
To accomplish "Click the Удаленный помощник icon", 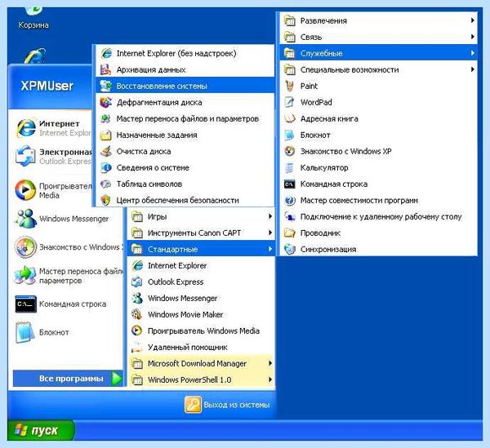I will point(137,347).
